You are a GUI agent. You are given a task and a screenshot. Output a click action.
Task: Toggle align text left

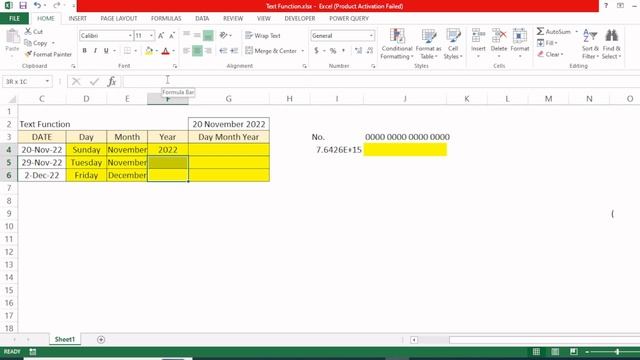(x=187, y=51)
